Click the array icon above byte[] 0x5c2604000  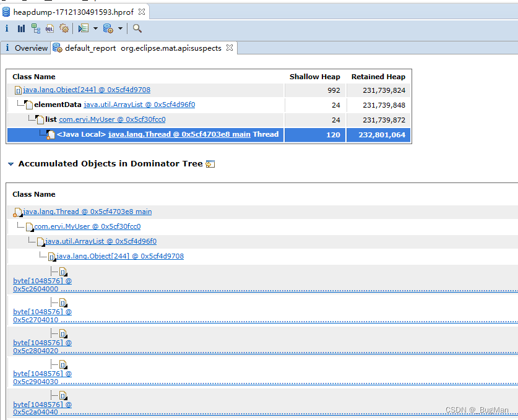(63, 272)
